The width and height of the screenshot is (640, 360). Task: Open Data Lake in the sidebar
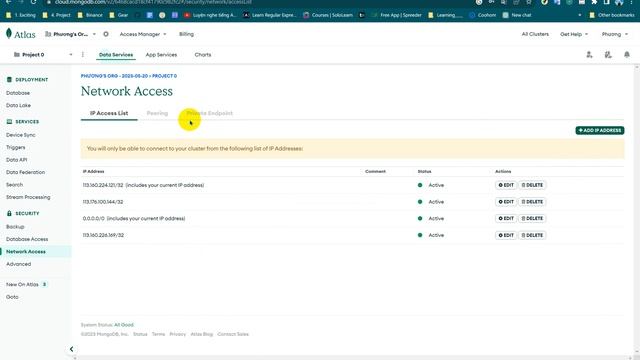(x=18, y=105)
